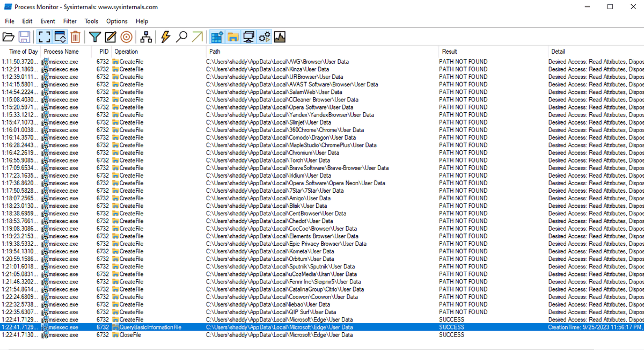Toggle event Capture in the toolbar
The height and width of the screenshot is (350, 644).
tap(43, 37)
